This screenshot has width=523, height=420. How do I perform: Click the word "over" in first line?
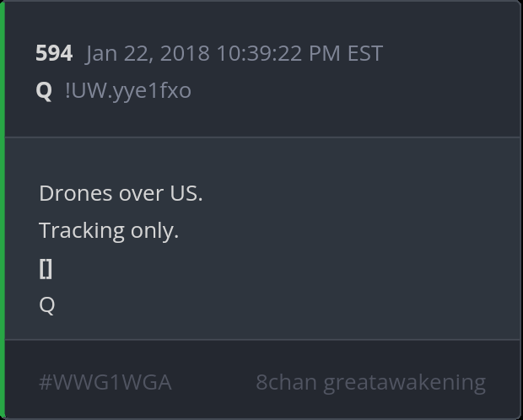tap(140, 193)
